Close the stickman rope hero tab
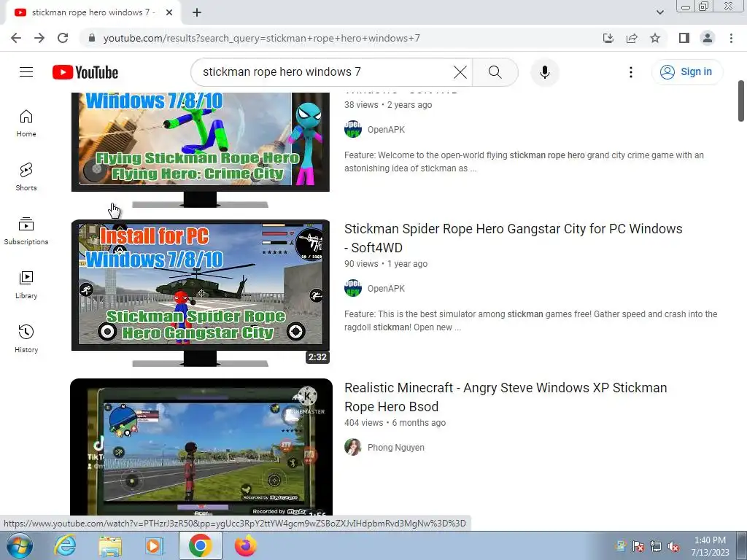The width and height of the screenshot is (747, 560). pos(169,13)
